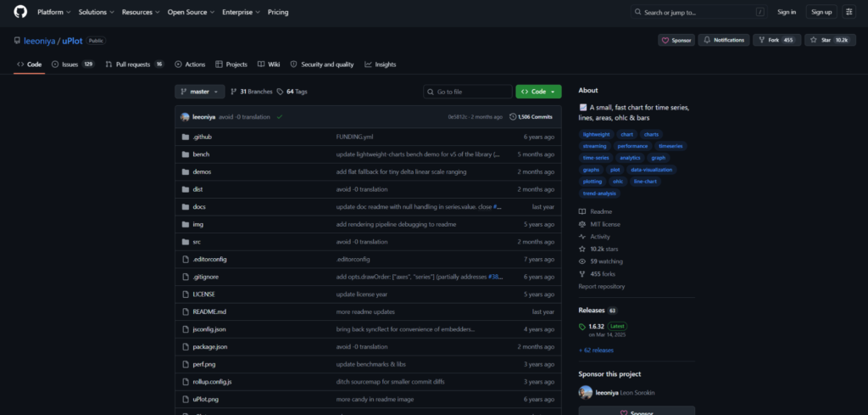868x415 pixels.
Task: Open the jsconfig.json file
Action: 209,329
